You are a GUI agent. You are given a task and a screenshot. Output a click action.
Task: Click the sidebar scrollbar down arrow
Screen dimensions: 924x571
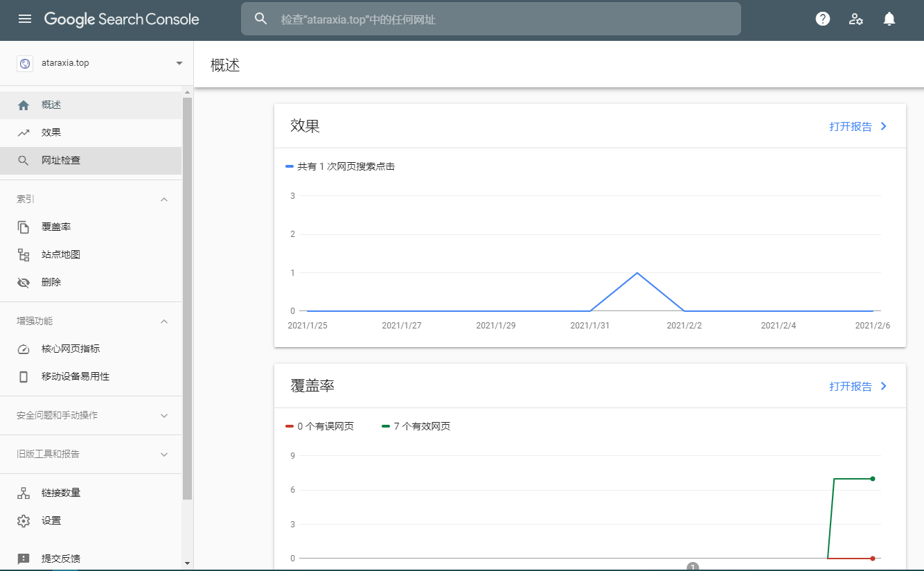coord(187,563)
